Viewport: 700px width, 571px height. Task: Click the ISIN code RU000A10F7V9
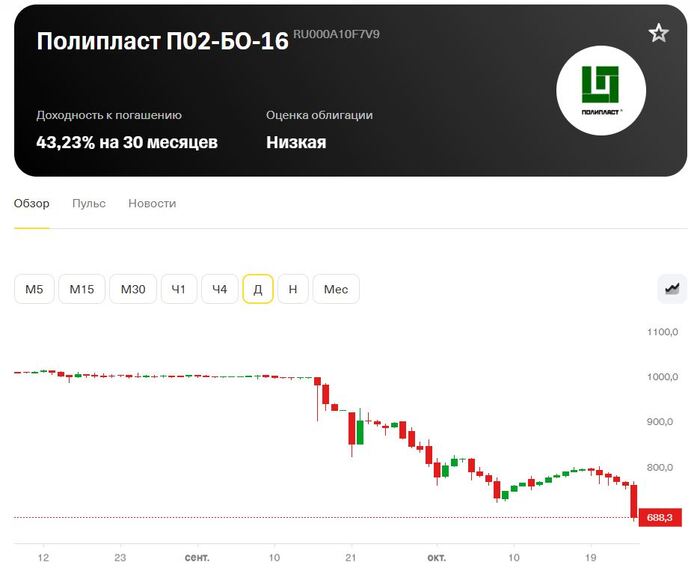tap(336, 34)
